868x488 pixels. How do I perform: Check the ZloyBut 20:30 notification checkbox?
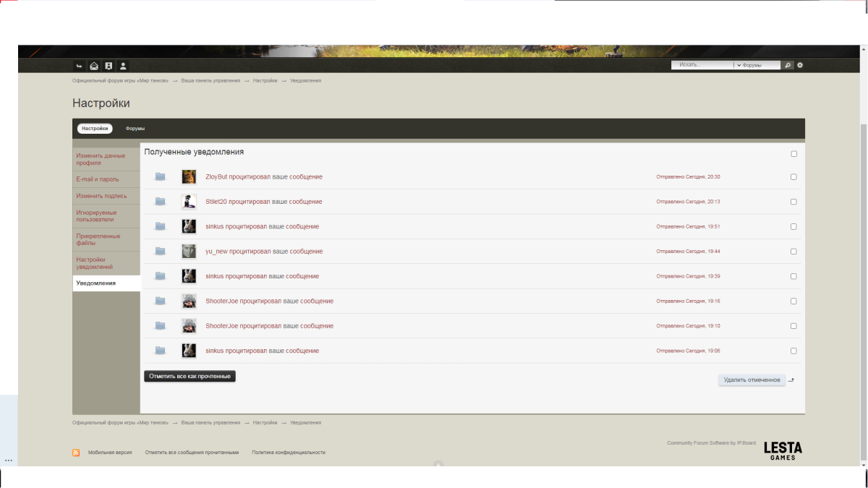tap(793, 176)
